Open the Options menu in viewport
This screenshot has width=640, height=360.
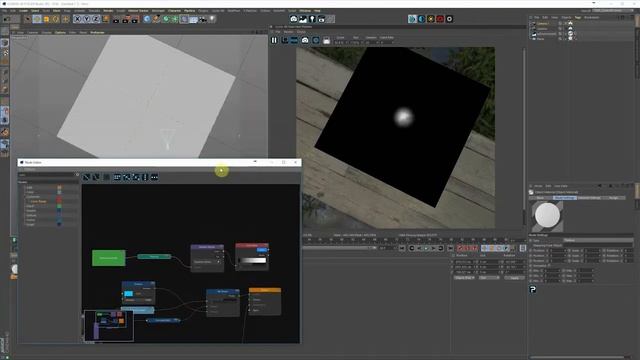click(60, 32)
